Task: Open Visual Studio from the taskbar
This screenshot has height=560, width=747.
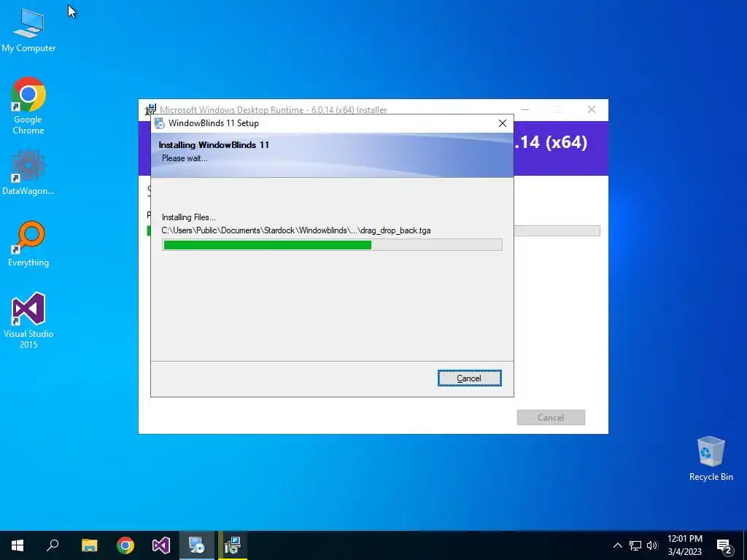Action: click(161, 545)
